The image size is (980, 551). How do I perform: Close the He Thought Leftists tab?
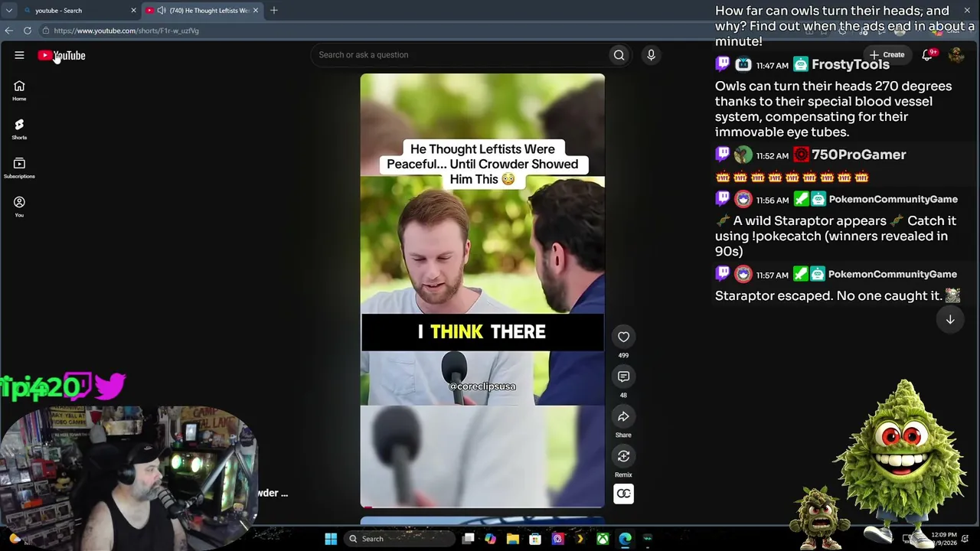point(256,11)
